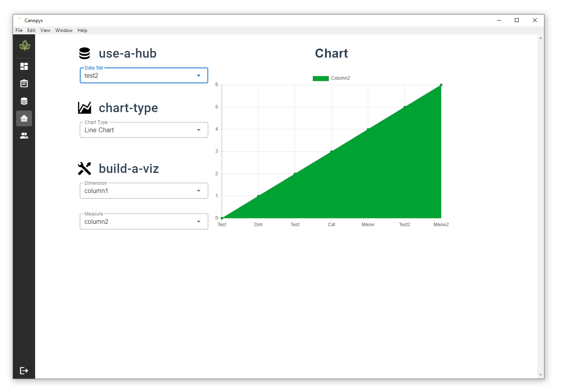Click the Canopys title bar app icon
This screenshot has height=392, width=563.
(19, 19)
